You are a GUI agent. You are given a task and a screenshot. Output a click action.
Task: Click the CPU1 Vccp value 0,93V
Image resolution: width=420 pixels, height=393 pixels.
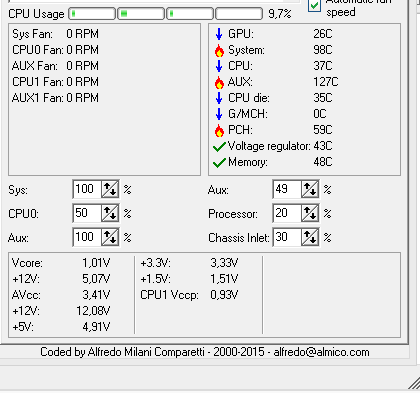coord(224,295)
